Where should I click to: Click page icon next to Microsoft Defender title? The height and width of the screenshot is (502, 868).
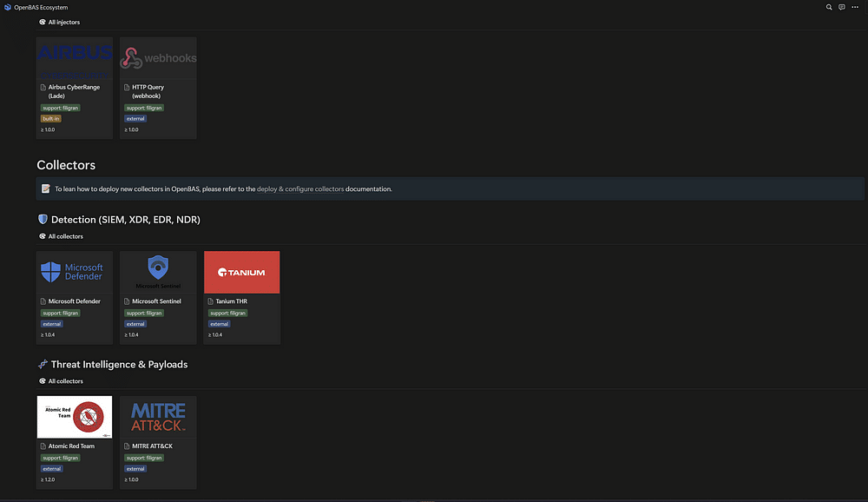click(43, 301)
